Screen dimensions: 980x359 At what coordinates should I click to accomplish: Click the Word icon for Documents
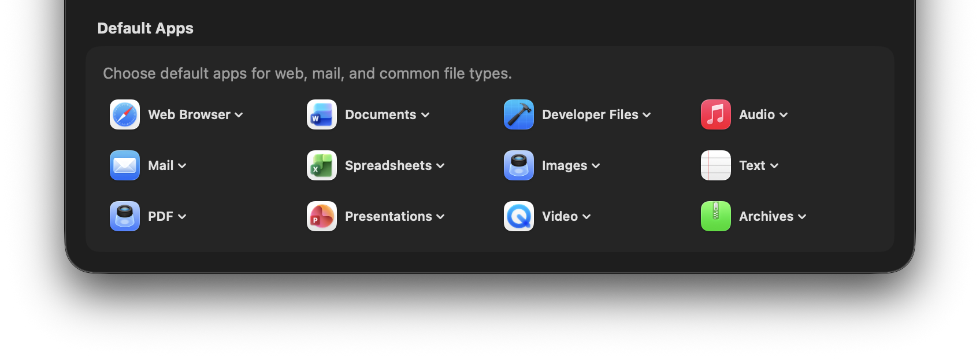click(322, 114)
